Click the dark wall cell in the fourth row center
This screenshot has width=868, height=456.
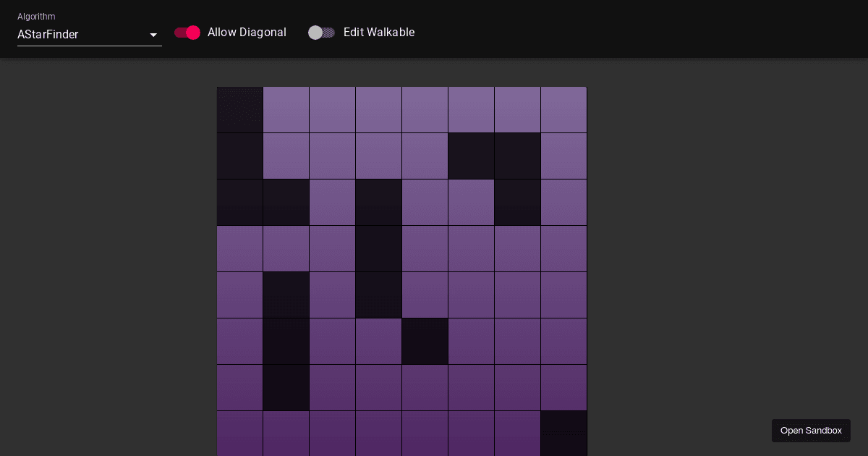378,248
